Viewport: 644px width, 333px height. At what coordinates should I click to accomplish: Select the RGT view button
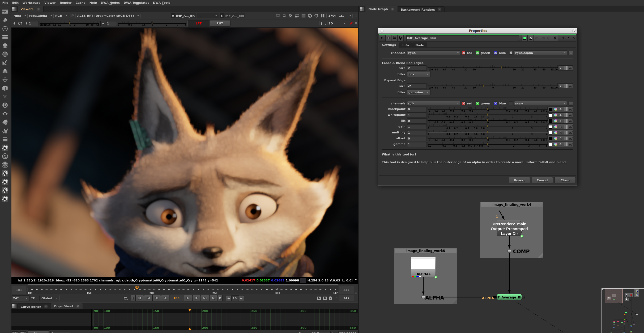220,23
